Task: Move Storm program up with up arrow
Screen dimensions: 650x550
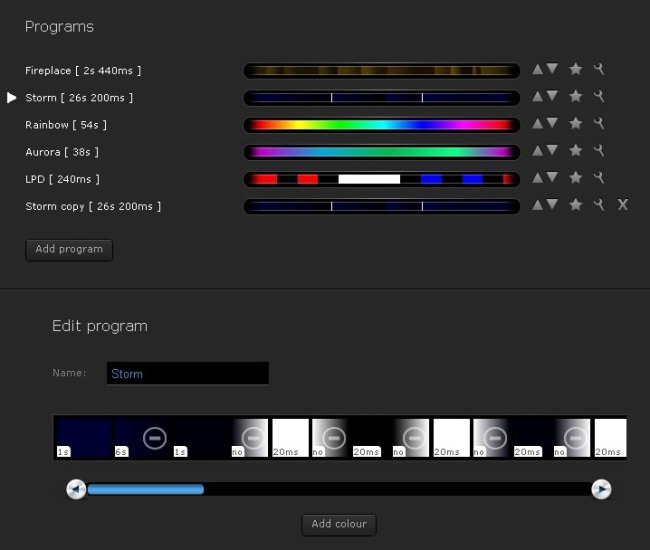Action: [x=537, y=97]
